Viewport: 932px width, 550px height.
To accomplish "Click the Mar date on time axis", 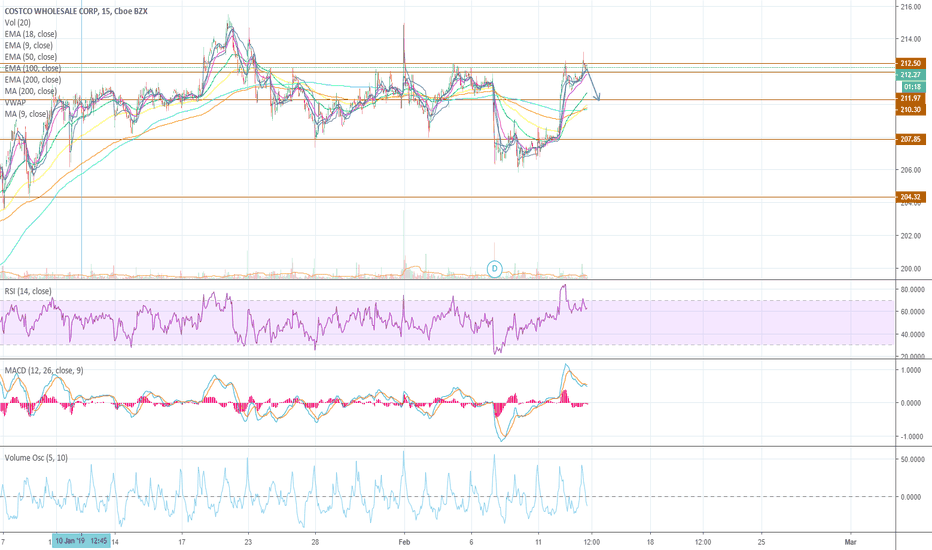I will [851, 542].
